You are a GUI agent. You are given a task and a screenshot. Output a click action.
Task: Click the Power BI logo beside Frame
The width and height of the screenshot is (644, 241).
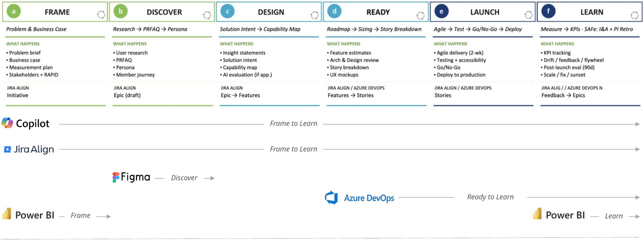coord(7,214)
